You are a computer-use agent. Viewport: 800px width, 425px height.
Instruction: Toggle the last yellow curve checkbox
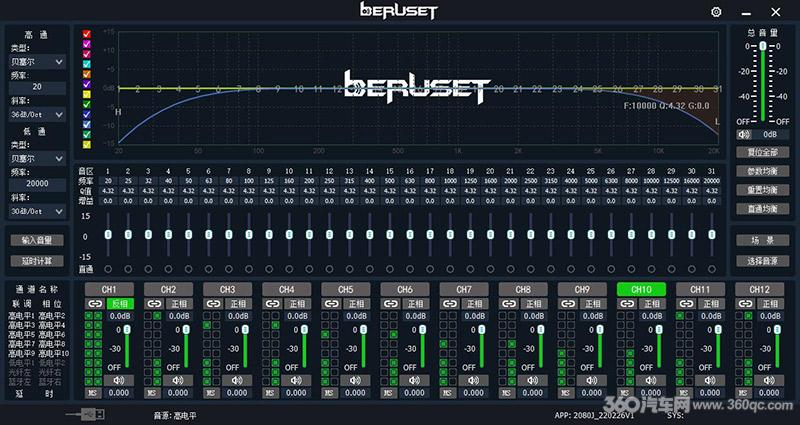(87, 145)
